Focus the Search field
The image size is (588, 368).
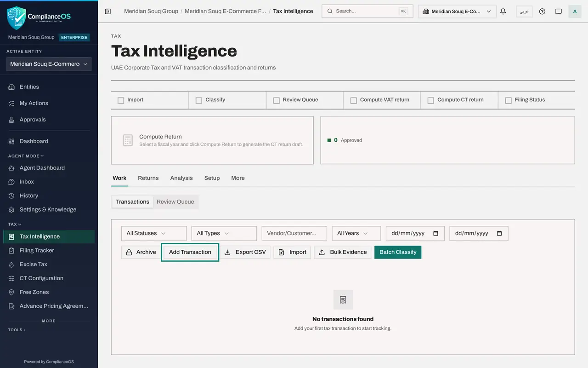367,11
